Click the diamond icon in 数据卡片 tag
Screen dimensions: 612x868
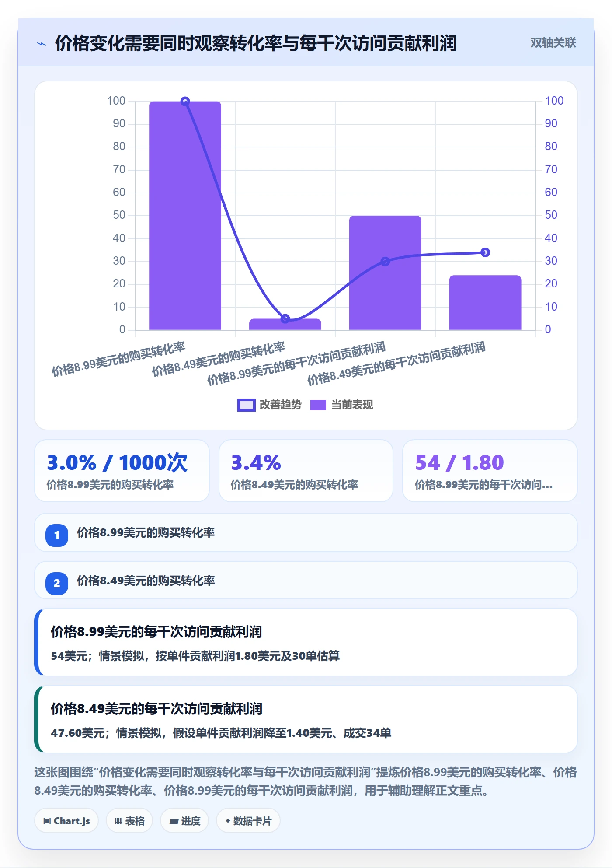coord(228,821)
